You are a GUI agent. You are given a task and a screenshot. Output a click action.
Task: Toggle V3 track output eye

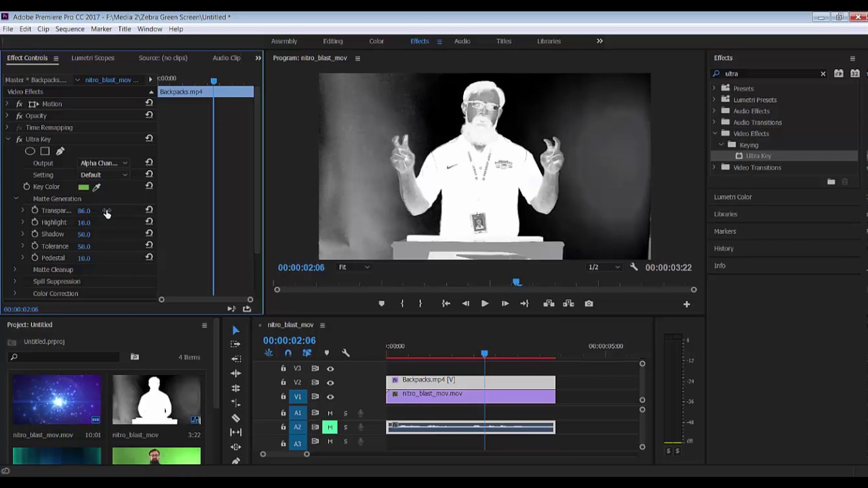330,369
